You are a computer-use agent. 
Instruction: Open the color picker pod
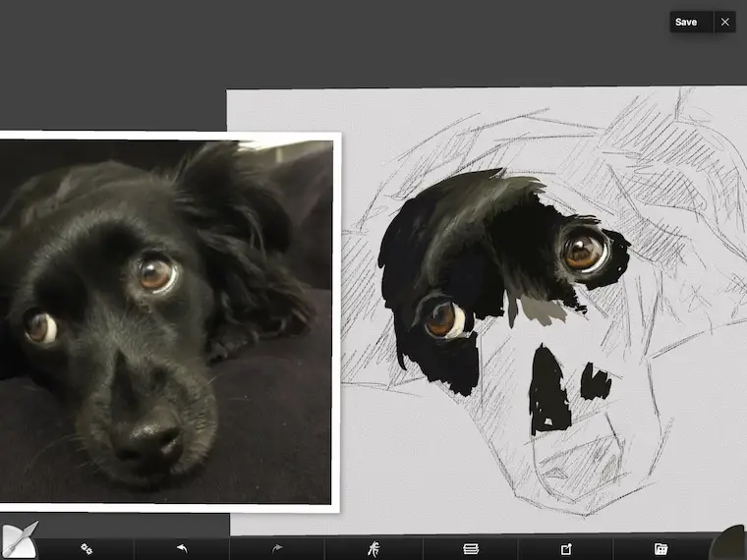pos(729,543)
